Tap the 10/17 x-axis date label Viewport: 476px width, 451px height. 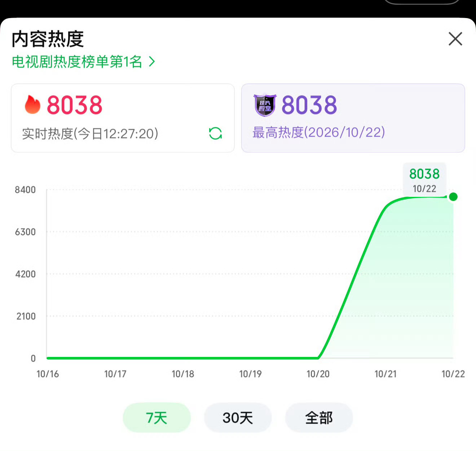(115, 374)
